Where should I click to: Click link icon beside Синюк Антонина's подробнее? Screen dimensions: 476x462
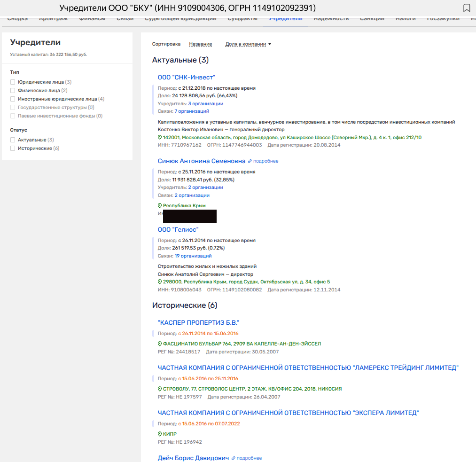pyautogui.click(x=250, y=161)
